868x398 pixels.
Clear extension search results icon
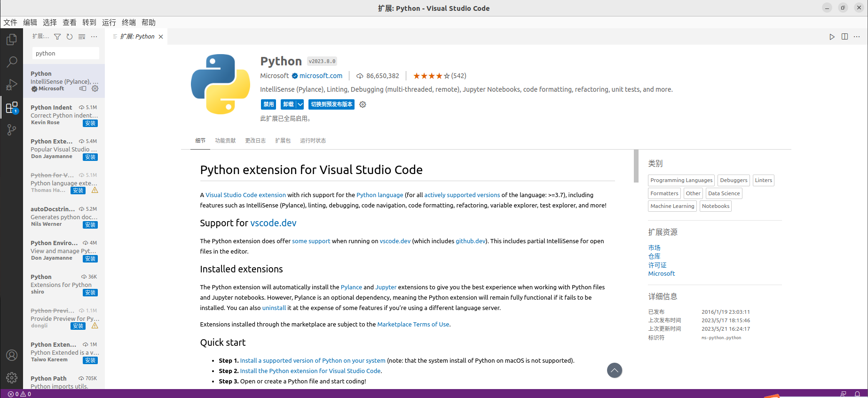click(82, 37)
